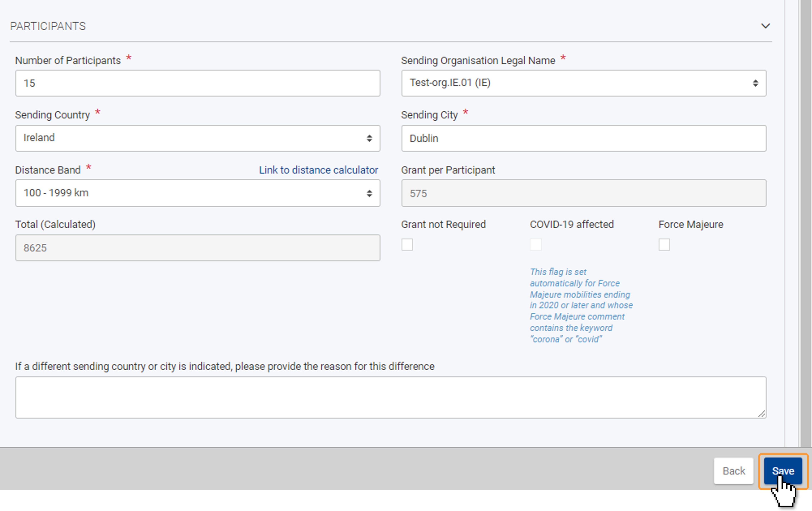Click the Back button
The height and width of the screenshot is (511, 812).
click(x=733, y=471)
